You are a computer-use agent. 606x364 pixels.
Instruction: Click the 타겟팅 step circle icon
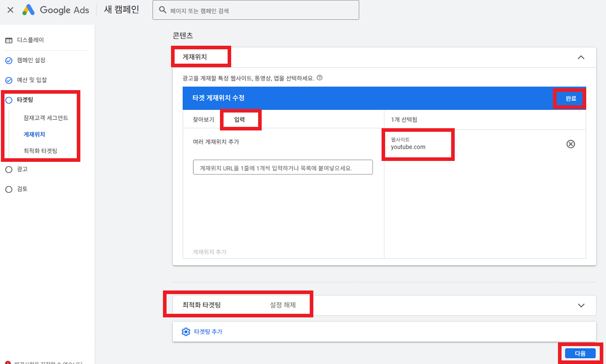(x=9, y=100)
